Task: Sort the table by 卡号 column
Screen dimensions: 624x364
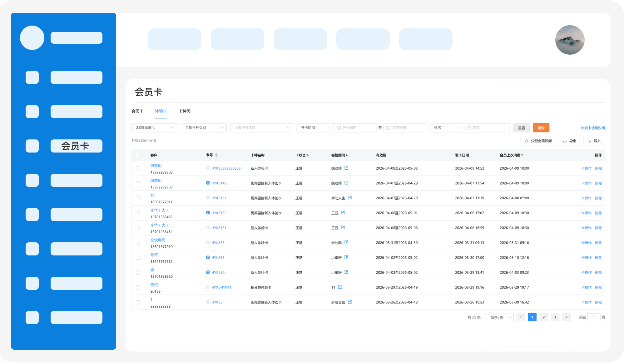Action: [216, 155]
